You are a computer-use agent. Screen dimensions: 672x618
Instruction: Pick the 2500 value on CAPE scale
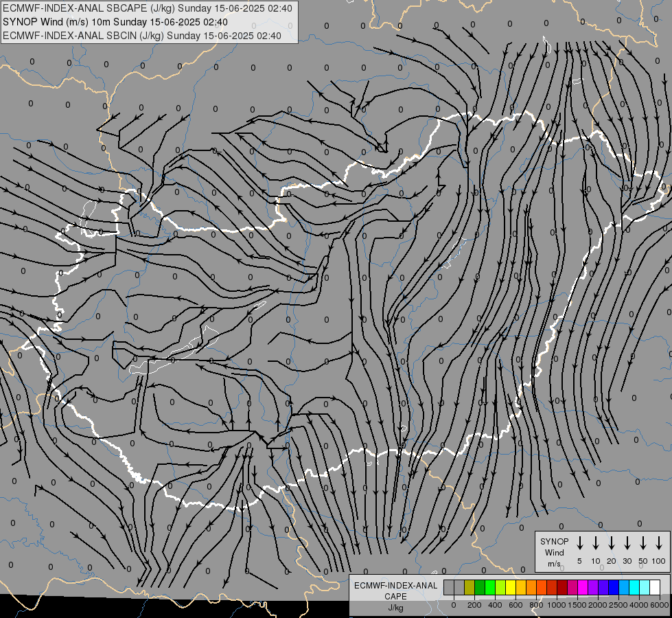click(618, 605)
